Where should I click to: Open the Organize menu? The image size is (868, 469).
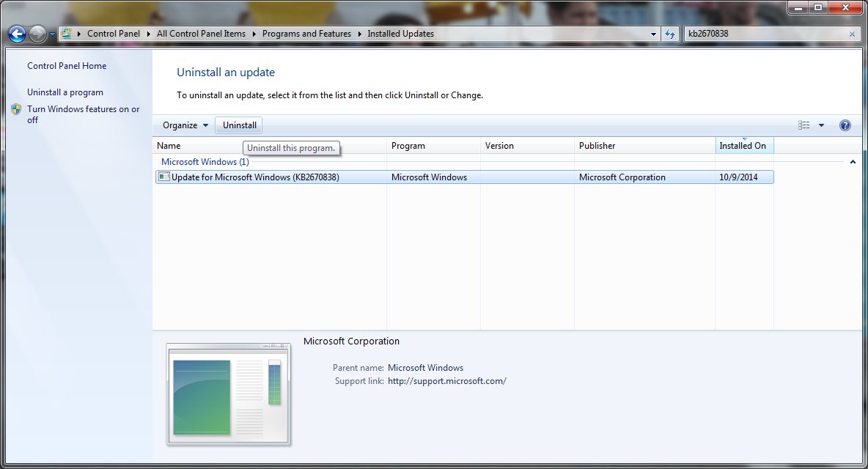pyautogui.click(x=185, y=125)
